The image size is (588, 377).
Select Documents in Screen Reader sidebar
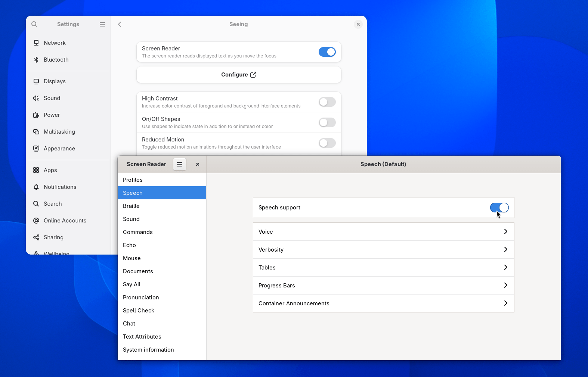162,271
